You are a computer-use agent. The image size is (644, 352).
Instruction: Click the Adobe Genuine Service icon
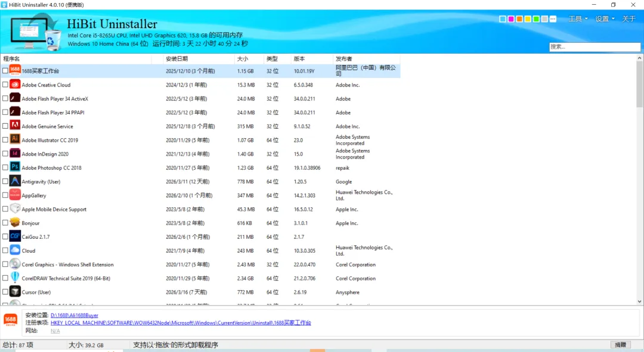[15, 126]
